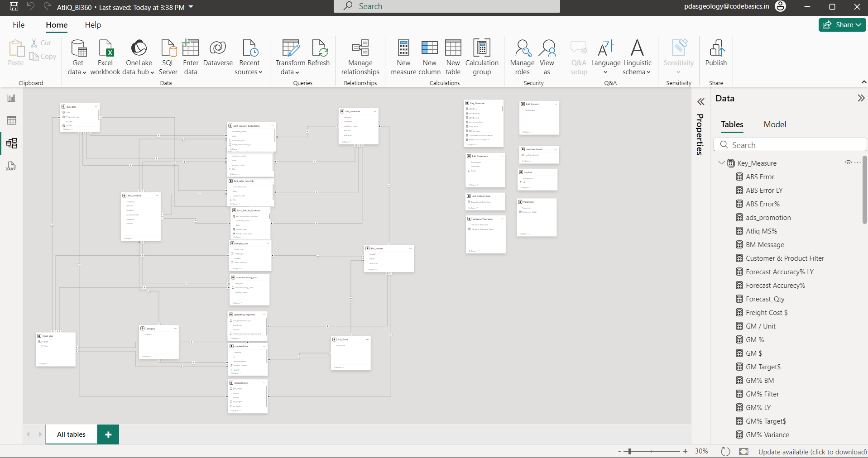This screenshot has width=868, height=458.
Task: Open Manage relationships
Action: 360,57
